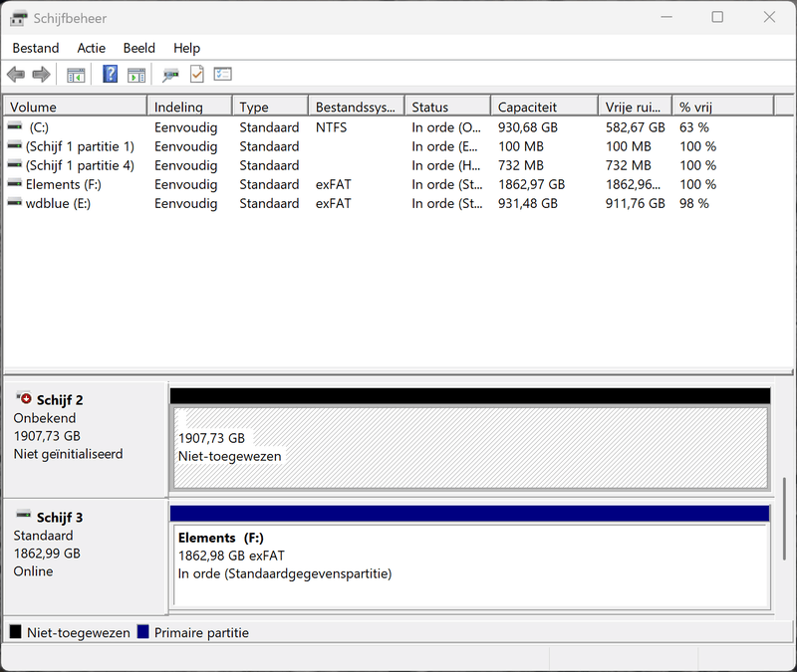Click the 1862,97 GB capacity cell

531,184
